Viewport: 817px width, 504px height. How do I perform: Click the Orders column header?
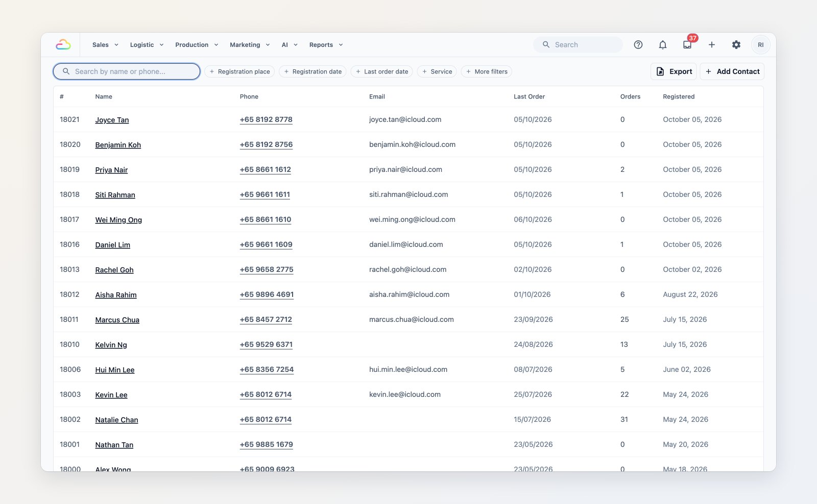(x=630, y=96)
